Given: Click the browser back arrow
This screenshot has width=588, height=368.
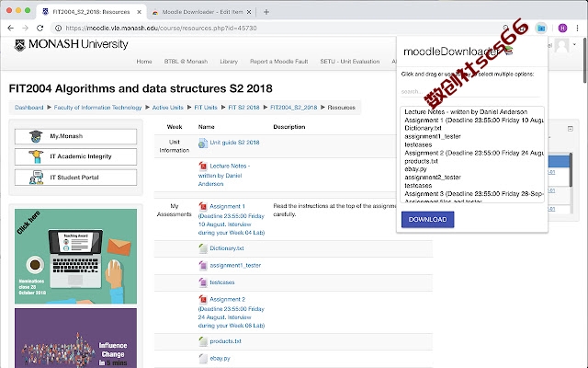Looking at the screenshot, I should pyautogui.click(x=10, y=28).
